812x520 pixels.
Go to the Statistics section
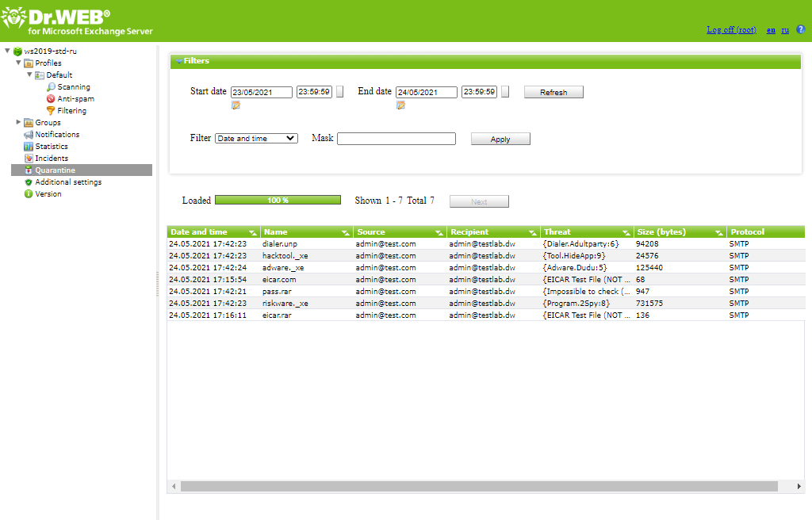52,147
